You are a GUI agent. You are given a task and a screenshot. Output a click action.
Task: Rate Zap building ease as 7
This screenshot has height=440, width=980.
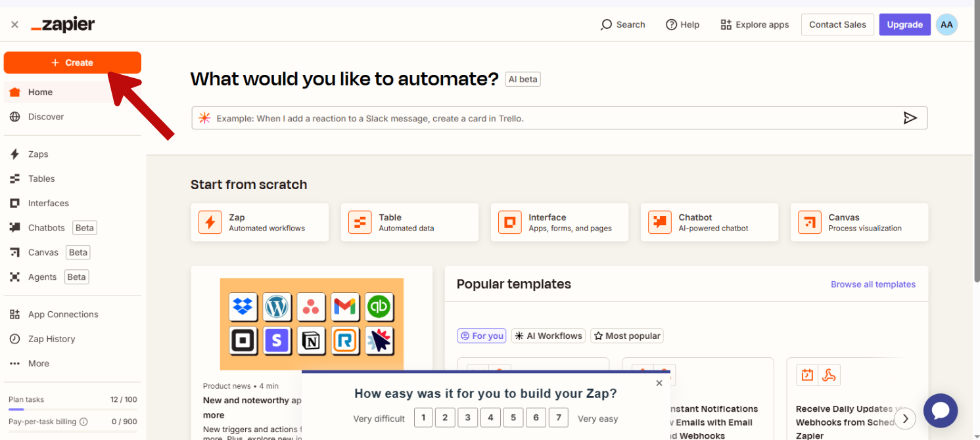click(558, 418)
